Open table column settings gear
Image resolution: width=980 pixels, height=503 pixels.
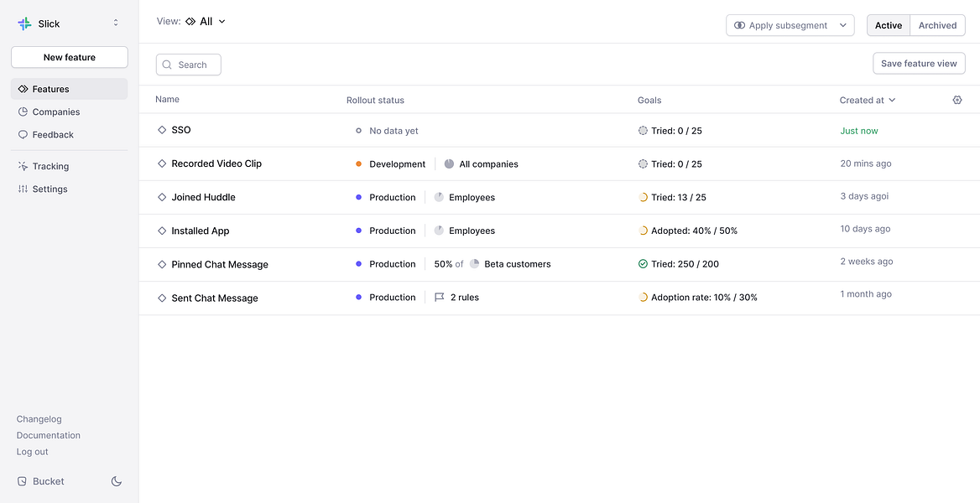(957, 100)
